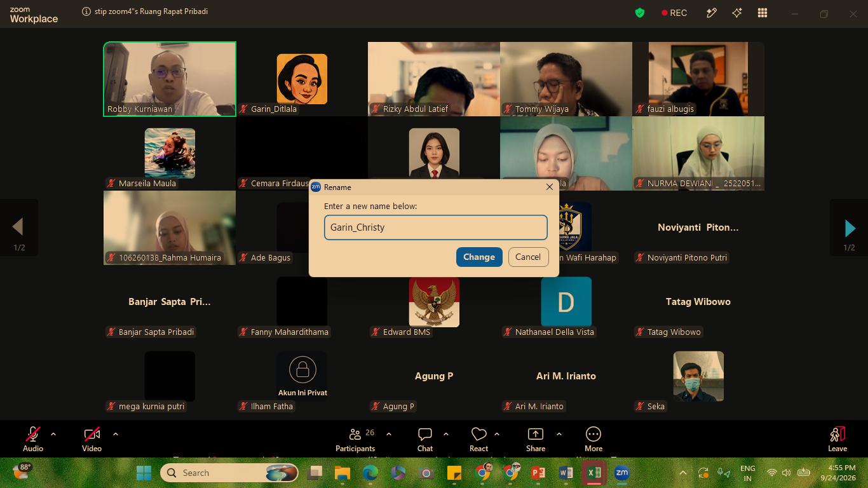Expand the audio options arrow

click(x=53, y=434)
